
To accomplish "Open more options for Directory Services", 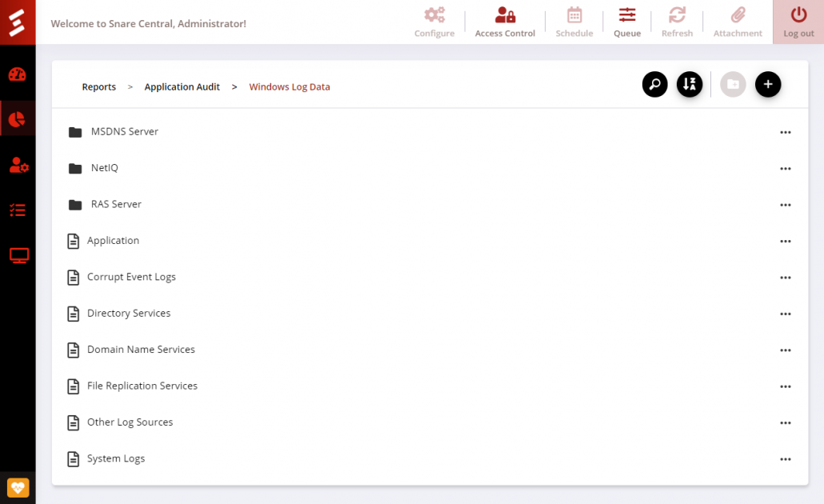I will tap(785, 314).
